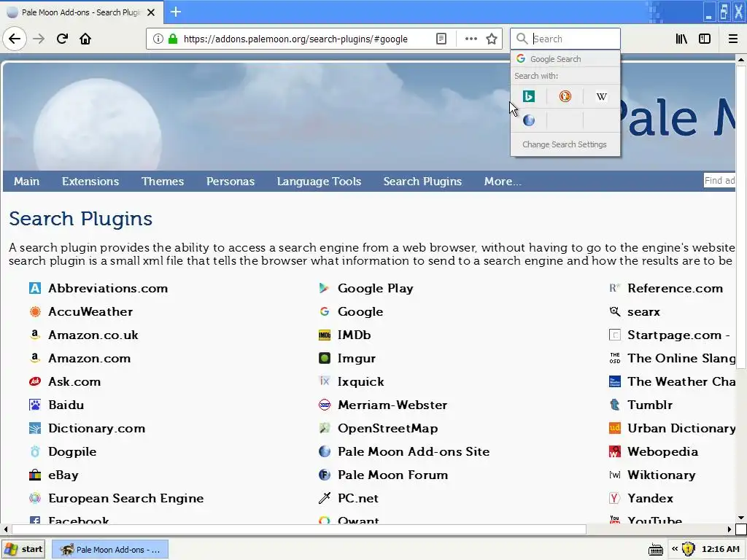Install the Imgur search plugin
This screenshot has height=560, width=747.
[x=357, y=358]
